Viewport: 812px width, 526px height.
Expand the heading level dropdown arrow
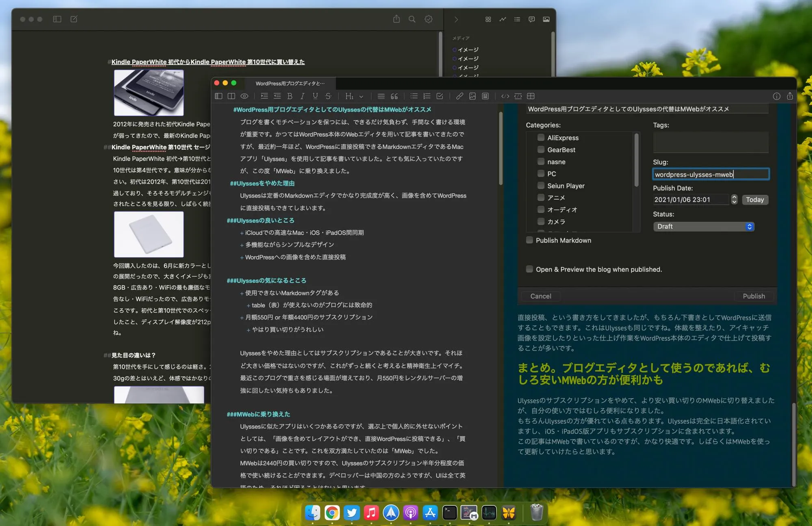[x=361, y=97]
